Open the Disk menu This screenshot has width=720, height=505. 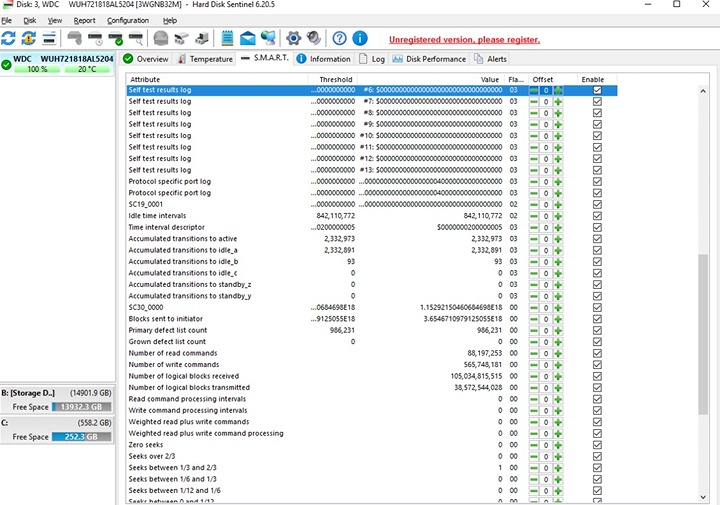(30, 20)
